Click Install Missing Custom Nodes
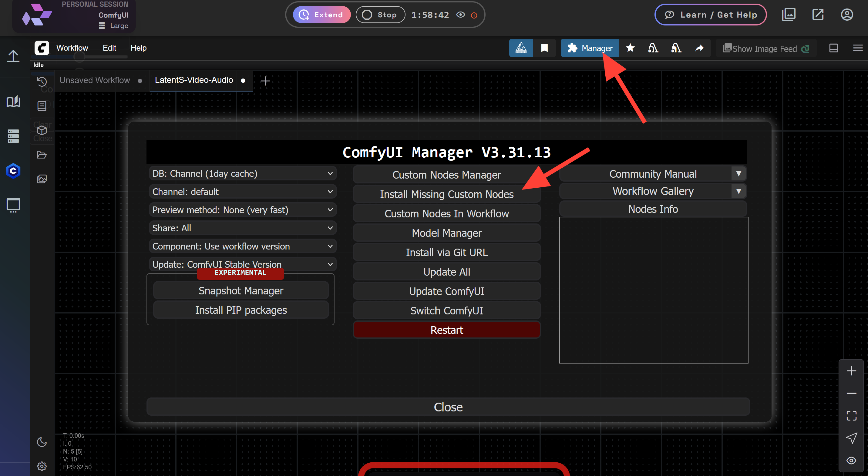Screen dimensions: 868x476 pyautogui.click(x=446, y=194)
